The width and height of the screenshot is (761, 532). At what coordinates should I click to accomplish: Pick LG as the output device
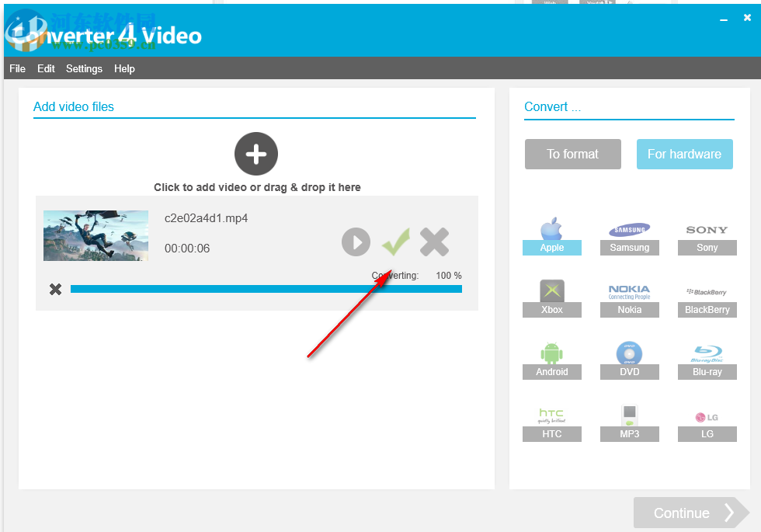(707, 421)
